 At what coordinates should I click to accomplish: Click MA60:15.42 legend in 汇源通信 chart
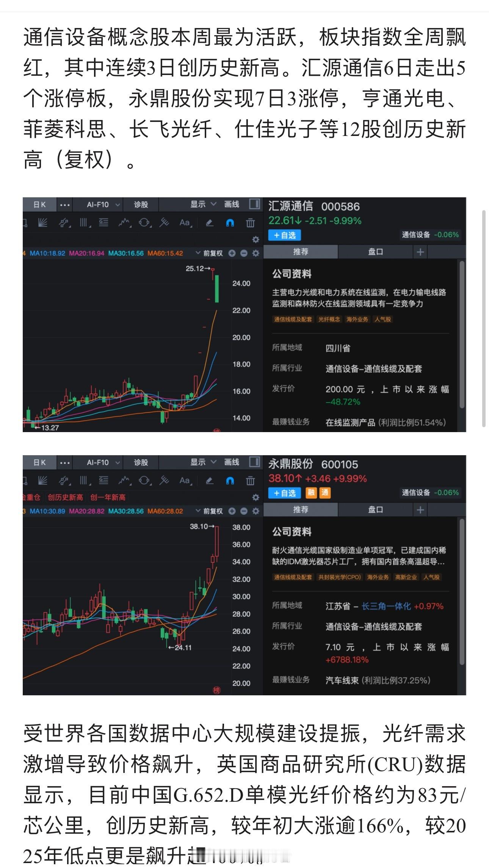(x=165, y=253)
